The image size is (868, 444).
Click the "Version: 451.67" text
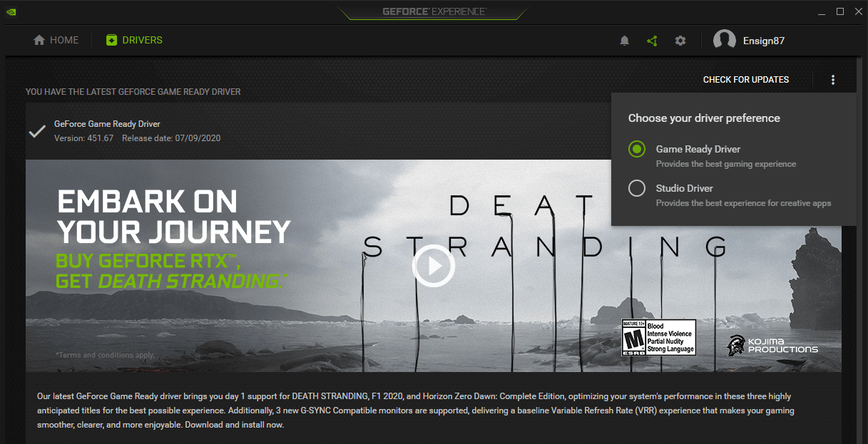pos(83,138)
